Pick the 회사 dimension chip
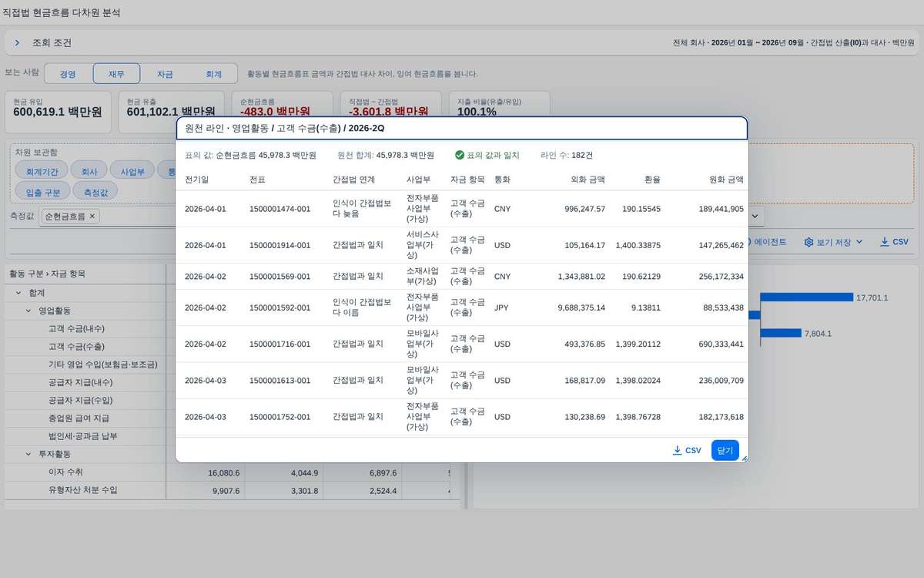 pyautogui.click(x=89, y=171)
